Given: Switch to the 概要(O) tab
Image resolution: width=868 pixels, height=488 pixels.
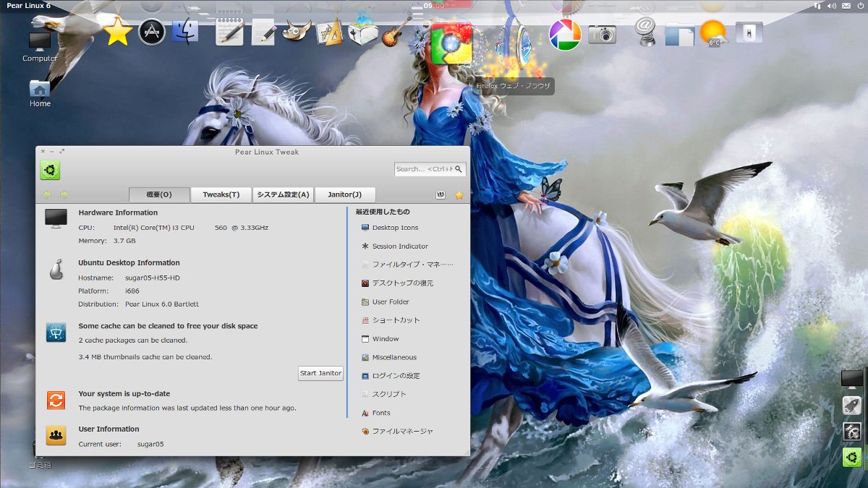Looking at the screenshot, I should (159, 194).
